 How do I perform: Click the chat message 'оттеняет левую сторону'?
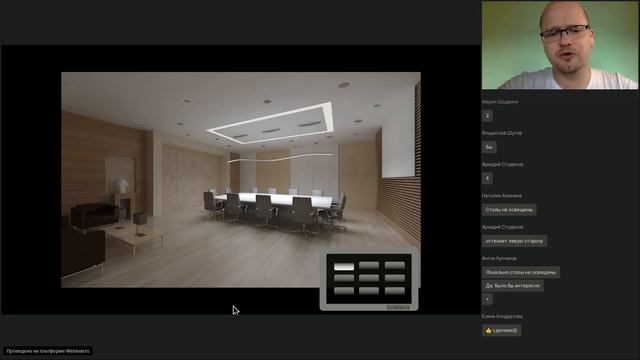click(514, 241)
